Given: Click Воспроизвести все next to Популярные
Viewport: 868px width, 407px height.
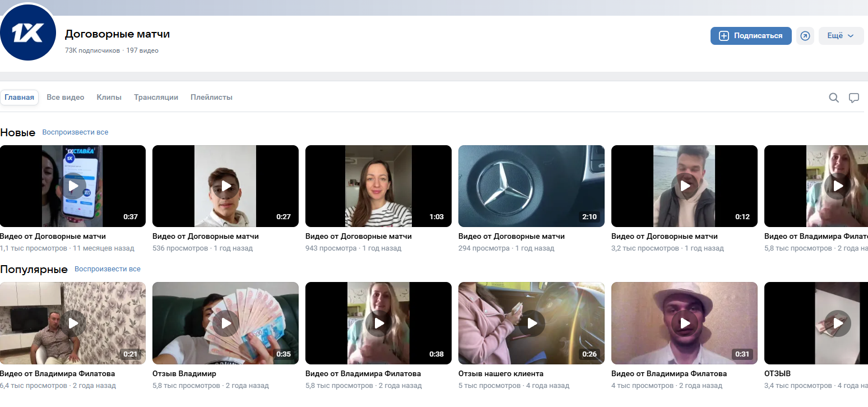Looking at the screenshot, I should pos(108,269).
